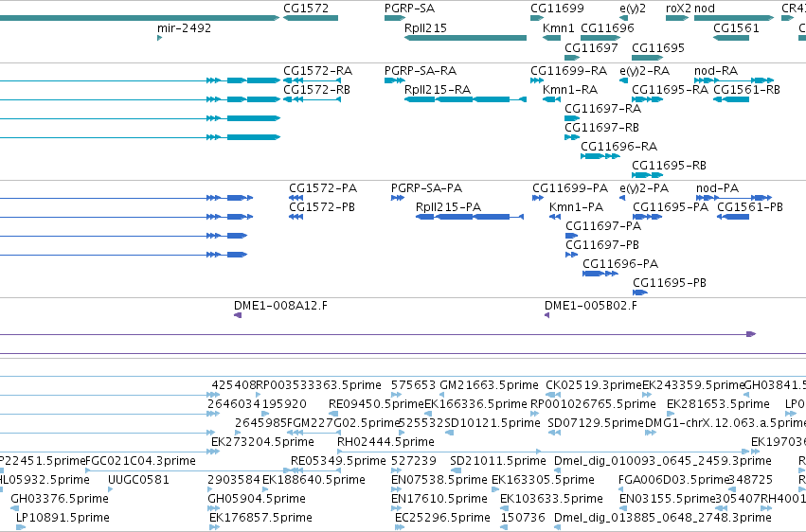This screenshot has width=806, height=532.
Task: Select the CG11699 gene label
Action: point(557,9)
